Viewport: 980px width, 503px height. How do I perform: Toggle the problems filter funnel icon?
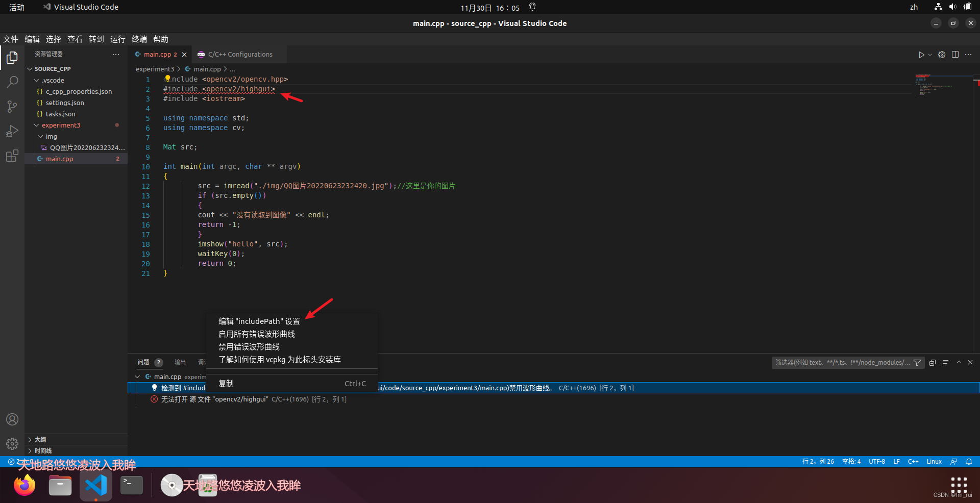(x=917, y=363)
